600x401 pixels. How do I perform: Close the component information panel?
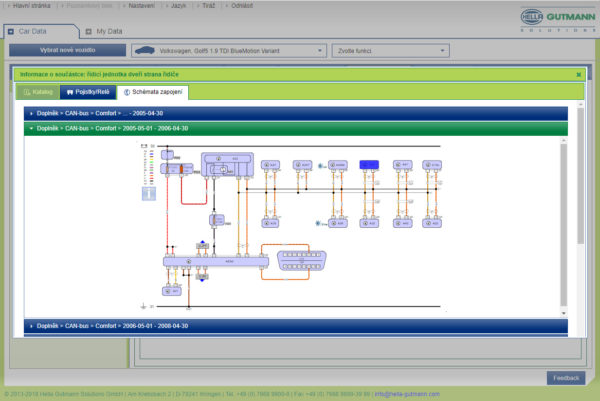(x=578, y=74)
